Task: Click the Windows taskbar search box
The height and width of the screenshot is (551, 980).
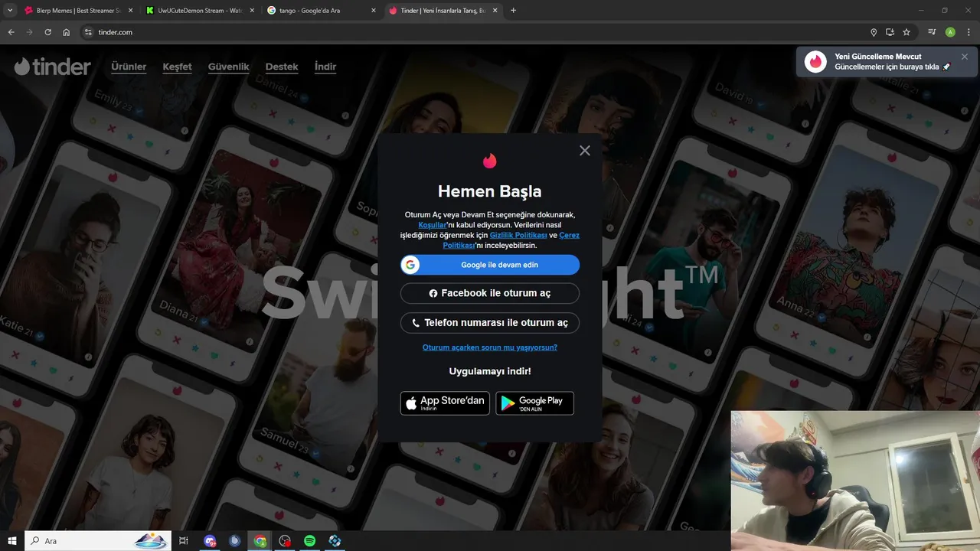Action: [98, 541]
